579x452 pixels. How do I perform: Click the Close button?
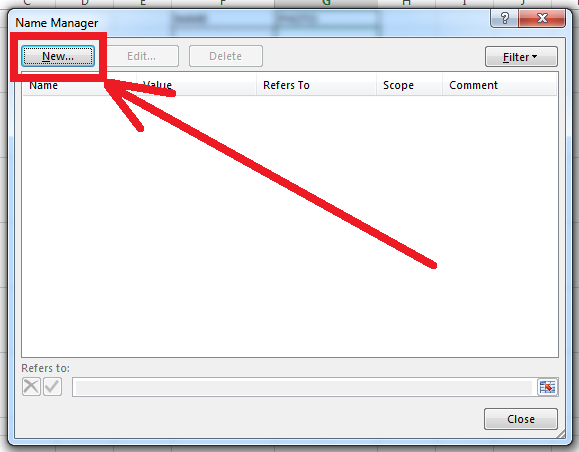pos(521,419)
